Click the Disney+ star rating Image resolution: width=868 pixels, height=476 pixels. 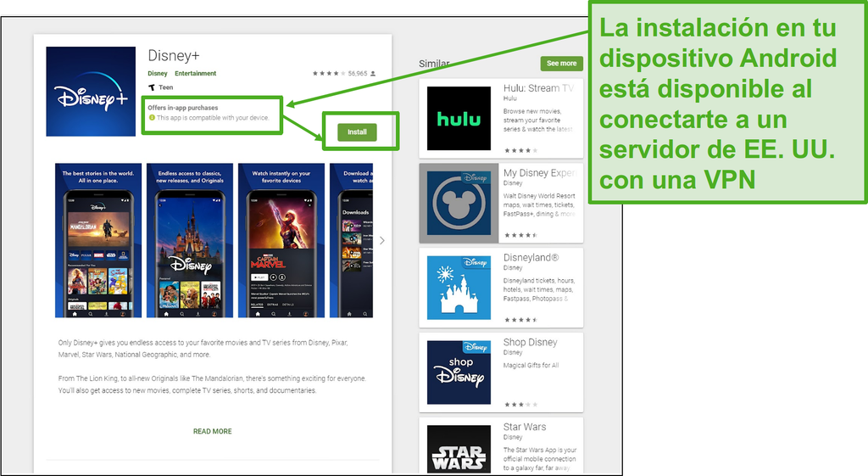[329, 73]
